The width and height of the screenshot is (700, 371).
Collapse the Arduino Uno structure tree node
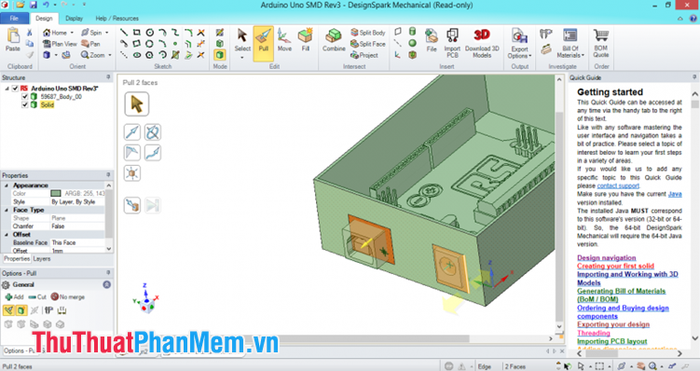7,88
